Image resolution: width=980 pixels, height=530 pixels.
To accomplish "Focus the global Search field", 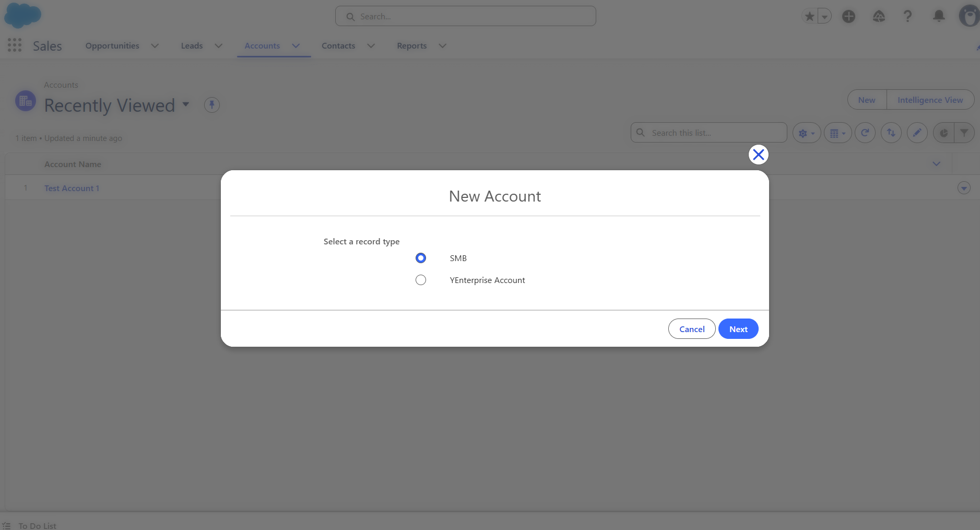I will point(466,16).
